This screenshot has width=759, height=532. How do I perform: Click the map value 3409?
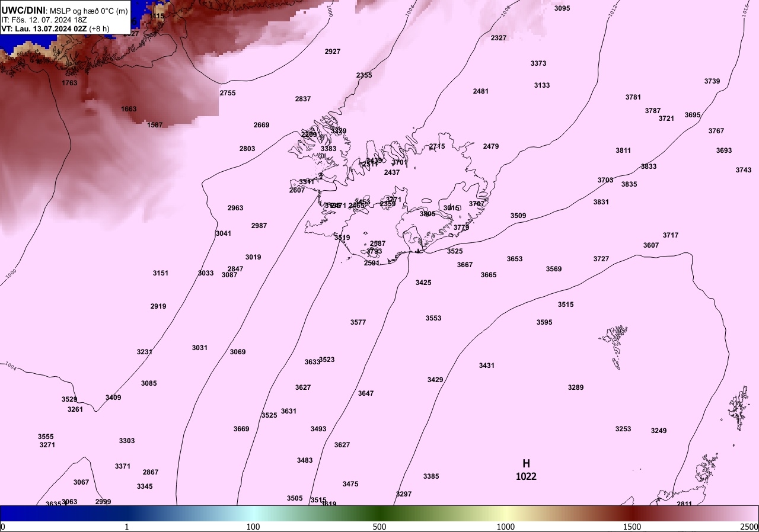click(113, 398)
